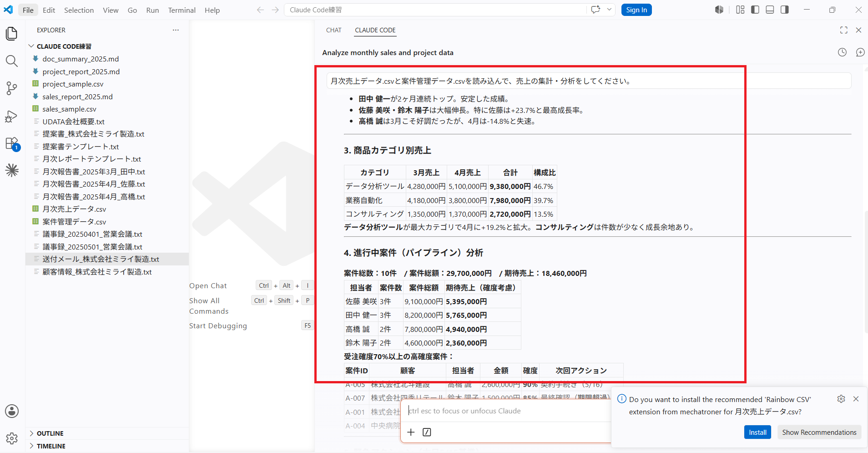Switch to the CHAT tab
The image size is (868, 453).
coord(333,30)
